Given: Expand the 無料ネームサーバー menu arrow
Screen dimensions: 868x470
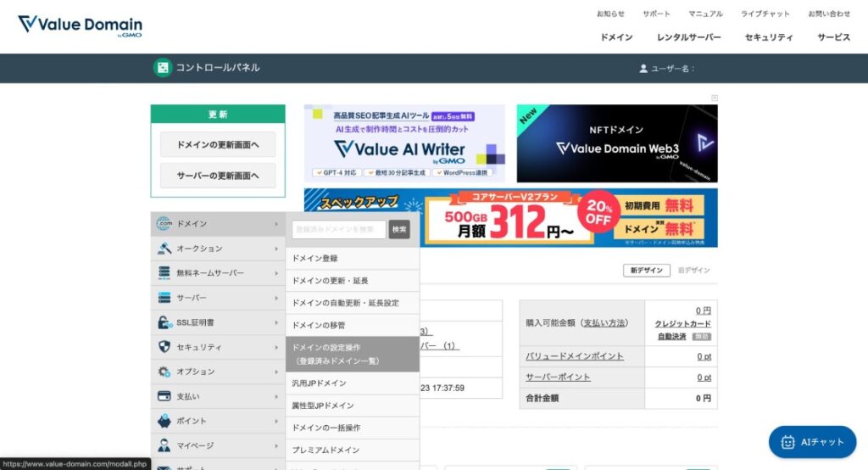Looking at the screenshot, I should click(x=276, y=273).
